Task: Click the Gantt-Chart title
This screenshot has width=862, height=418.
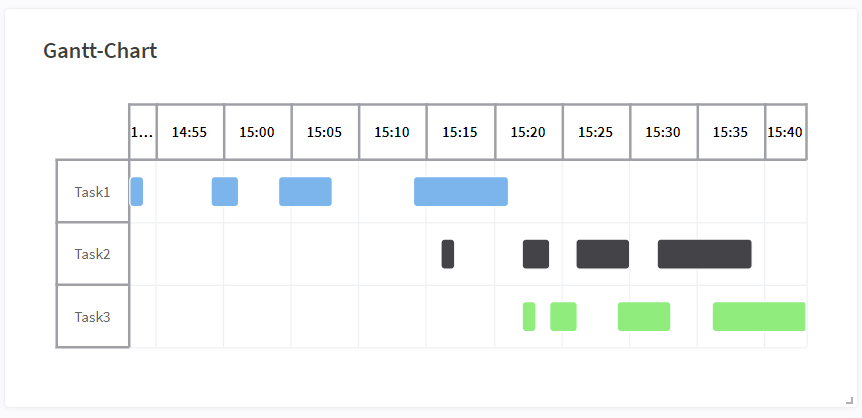Action: pos(100,51)
